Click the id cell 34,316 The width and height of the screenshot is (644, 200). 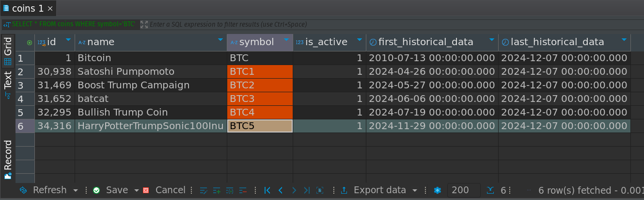(55, 126)
